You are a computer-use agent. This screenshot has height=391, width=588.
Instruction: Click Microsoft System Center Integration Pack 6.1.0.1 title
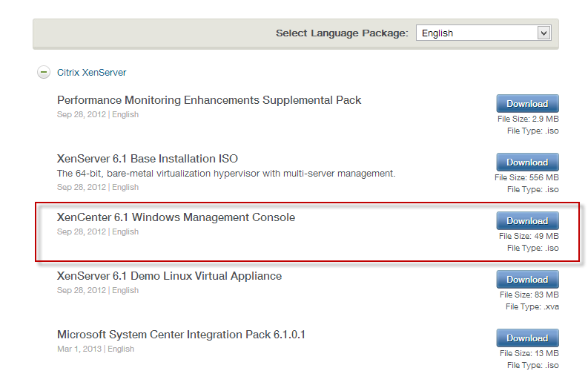tap(181, 335)
